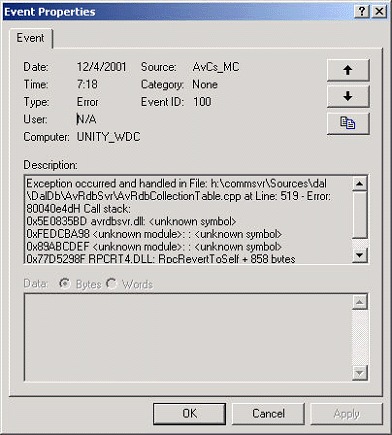Click the 0x89ABCDEF unknown module line

click(154, 247)
